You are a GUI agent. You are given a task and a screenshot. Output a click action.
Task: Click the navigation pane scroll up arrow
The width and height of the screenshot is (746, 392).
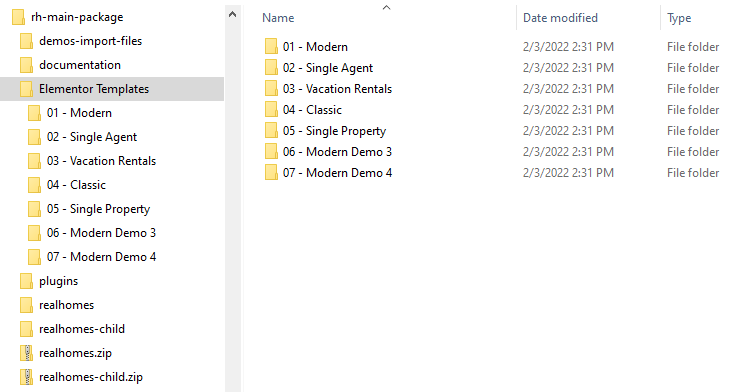click(232, 14)
